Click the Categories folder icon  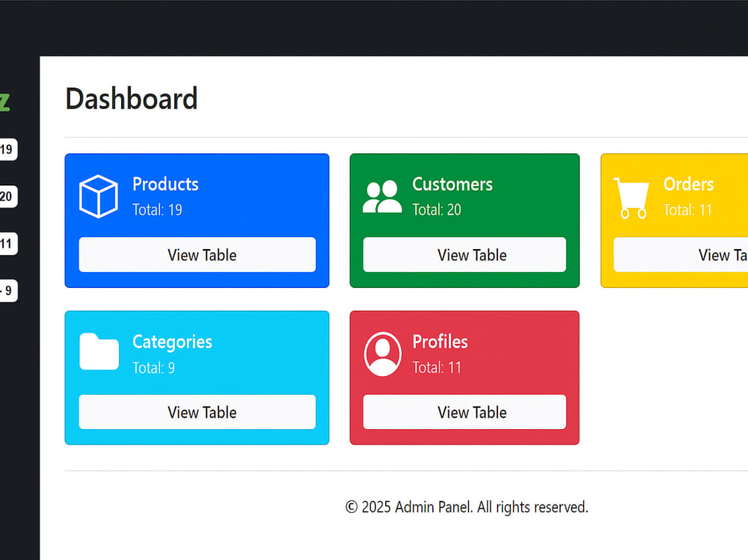(x=98, y=353)
